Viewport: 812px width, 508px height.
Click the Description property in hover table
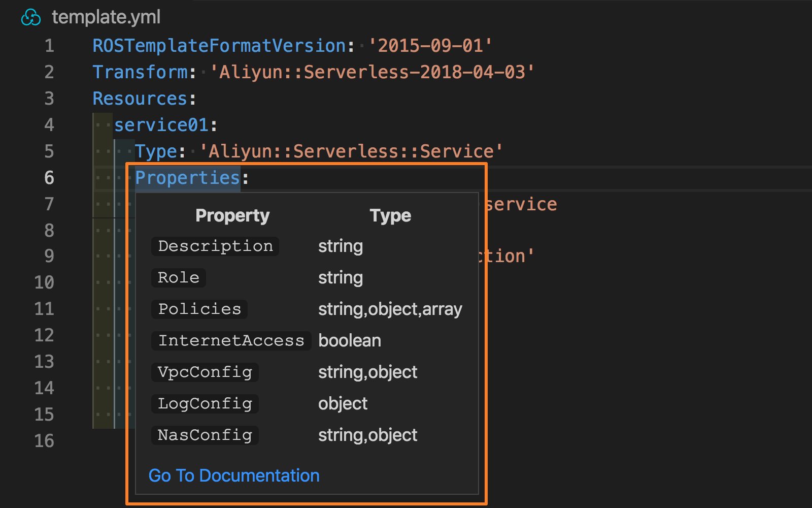pos(215,246)
